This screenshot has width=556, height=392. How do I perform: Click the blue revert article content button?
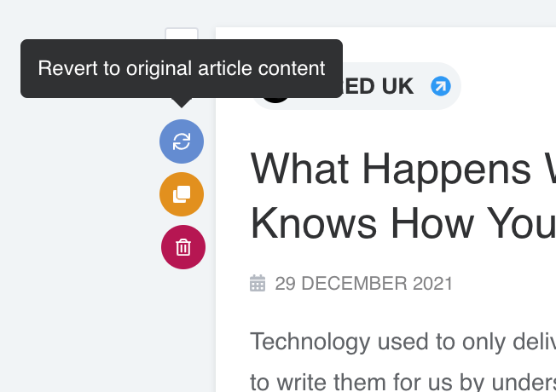pos(182,141)
